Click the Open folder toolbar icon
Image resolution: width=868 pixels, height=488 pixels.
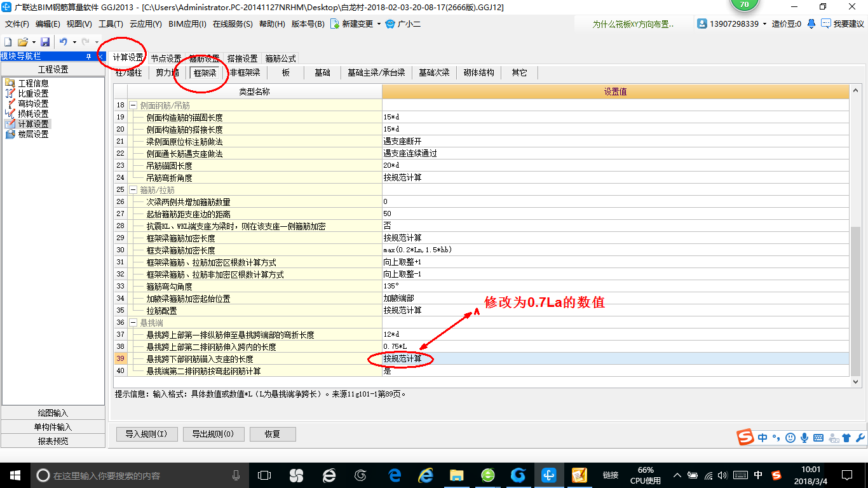tap(22, 42)
